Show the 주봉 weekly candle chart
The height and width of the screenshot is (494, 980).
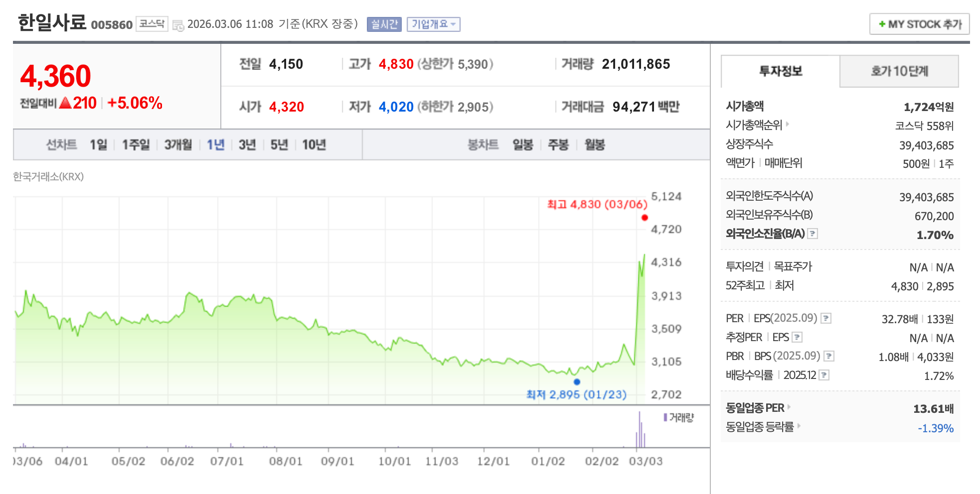[558, 145]
